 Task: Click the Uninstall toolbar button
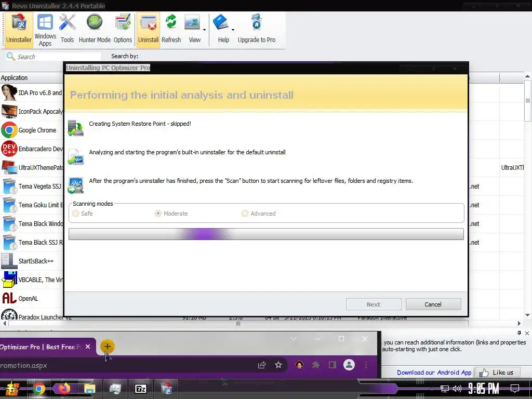pyautogui.click(x=148, y=30)
